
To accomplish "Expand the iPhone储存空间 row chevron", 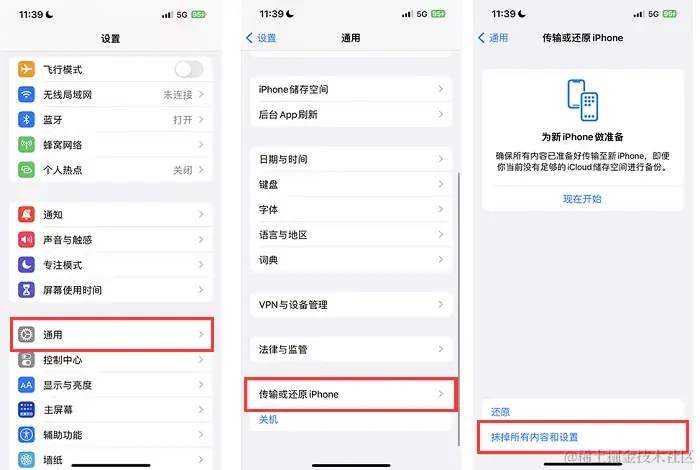I will point(441,89).
